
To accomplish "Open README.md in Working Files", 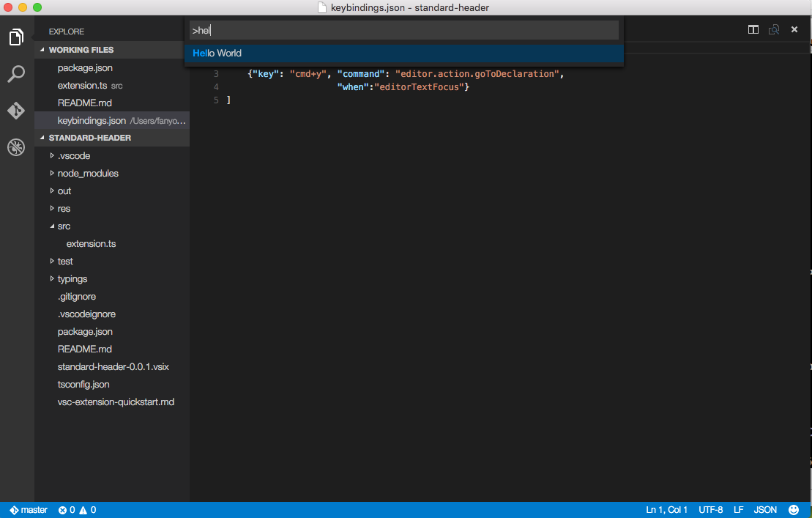I will 112,103.
